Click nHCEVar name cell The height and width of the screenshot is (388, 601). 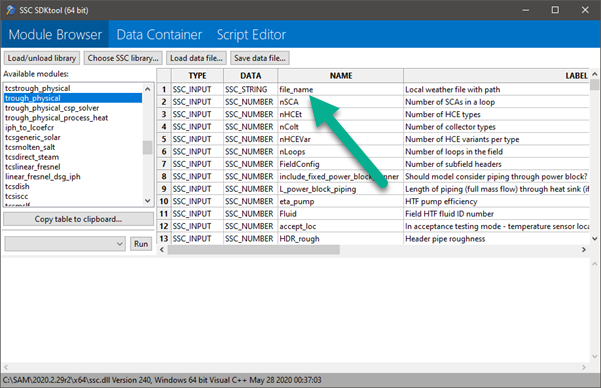click(x=340, y=139)
